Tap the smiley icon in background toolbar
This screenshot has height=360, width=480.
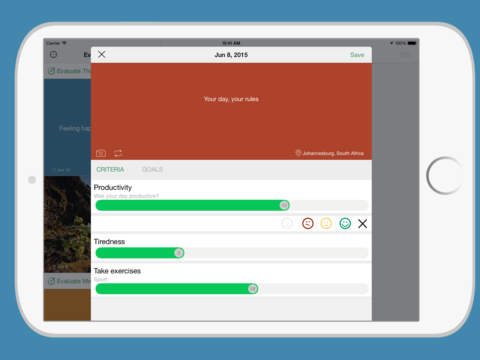tap(53, 54)
